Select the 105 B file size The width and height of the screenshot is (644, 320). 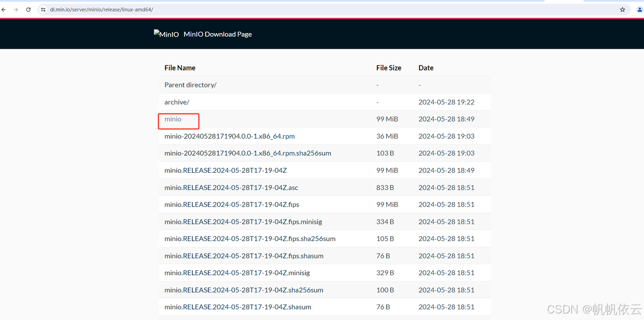385,239
